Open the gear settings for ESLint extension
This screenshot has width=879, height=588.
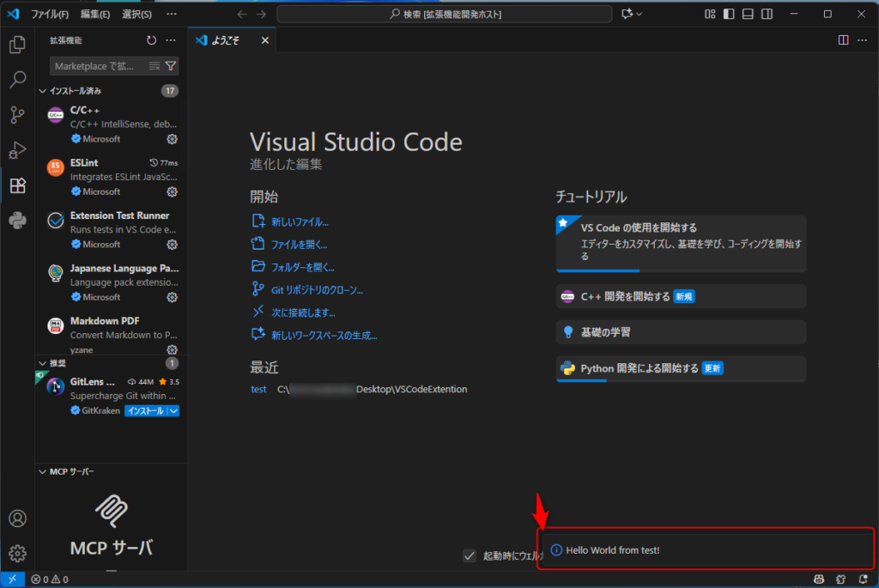pos(172,191)
